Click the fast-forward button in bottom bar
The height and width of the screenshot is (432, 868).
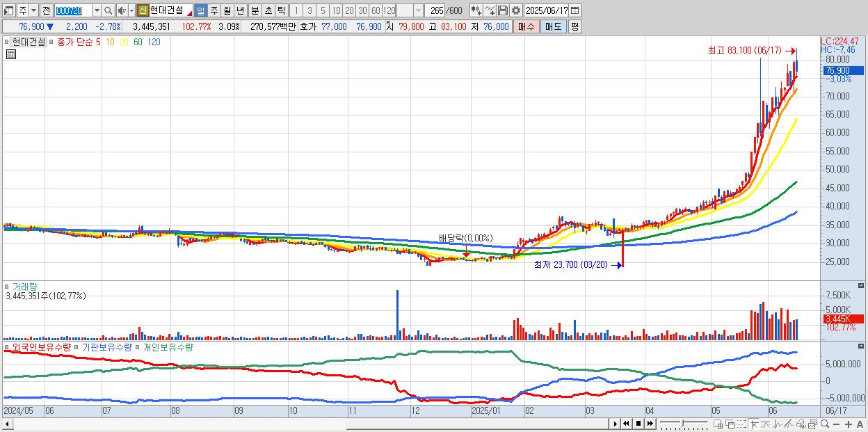click(x=650, y=424)
